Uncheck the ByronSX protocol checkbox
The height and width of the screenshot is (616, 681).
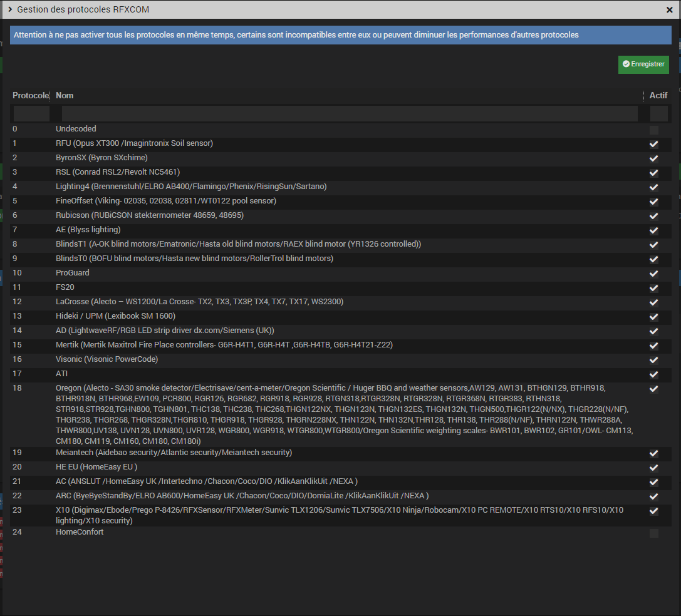click(653, 158)
